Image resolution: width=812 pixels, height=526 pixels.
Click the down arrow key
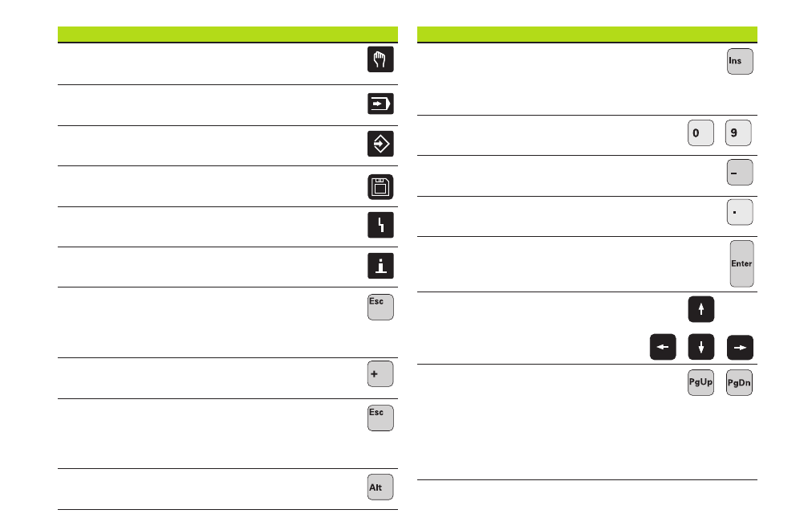click(701, 347)
